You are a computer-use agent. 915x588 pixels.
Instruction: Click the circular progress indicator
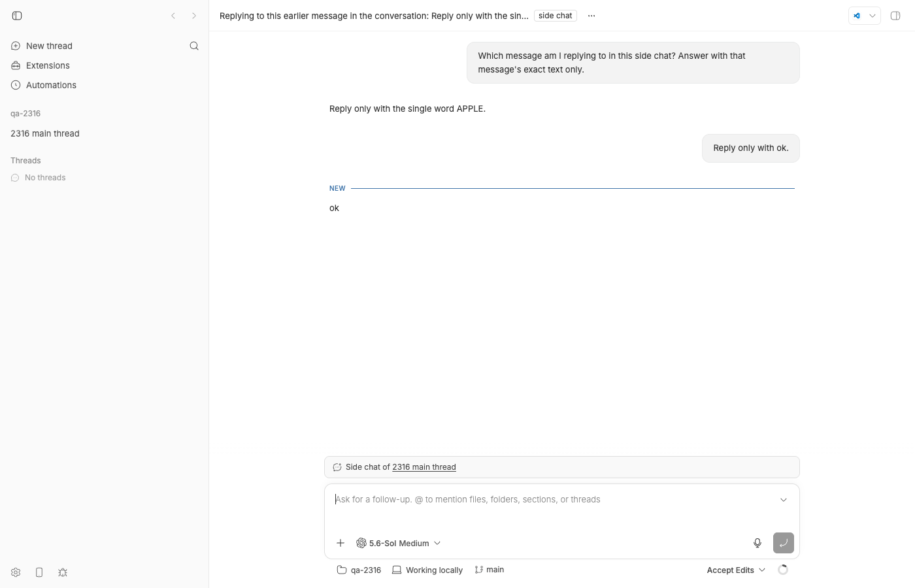pyautogui.click(x=783, y=570)
